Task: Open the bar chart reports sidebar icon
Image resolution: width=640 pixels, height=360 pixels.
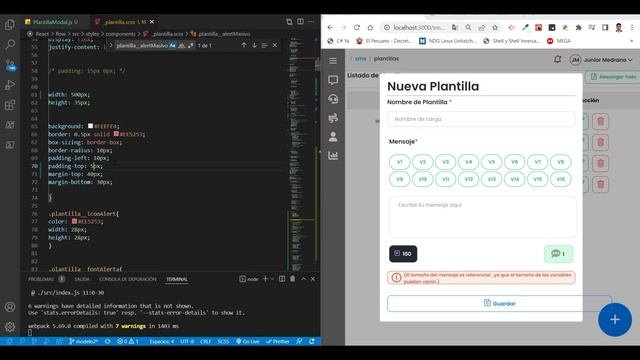Action: (x=333, y=156)
